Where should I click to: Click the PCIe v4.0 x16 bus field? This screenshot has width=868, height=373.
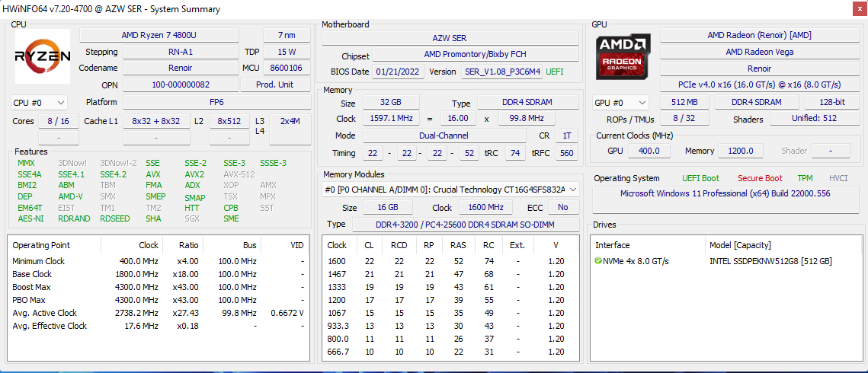[x=760, y=84]
